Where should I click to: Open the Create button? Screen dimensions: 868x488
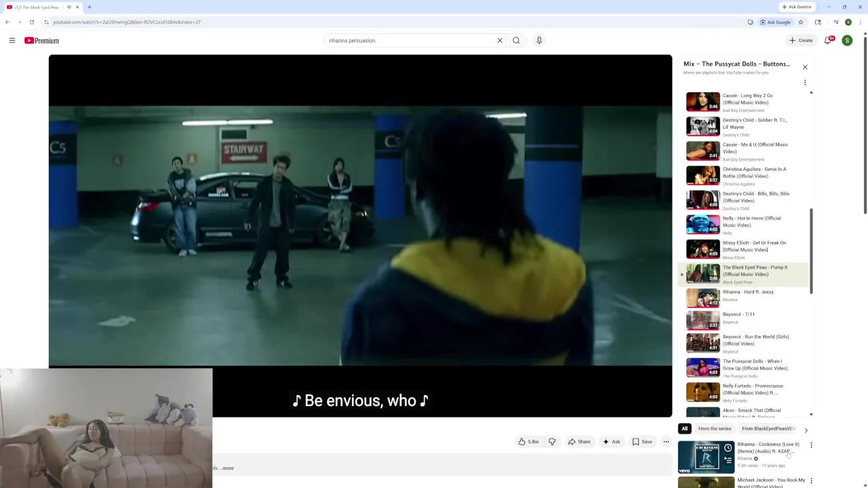pos(801,41)
